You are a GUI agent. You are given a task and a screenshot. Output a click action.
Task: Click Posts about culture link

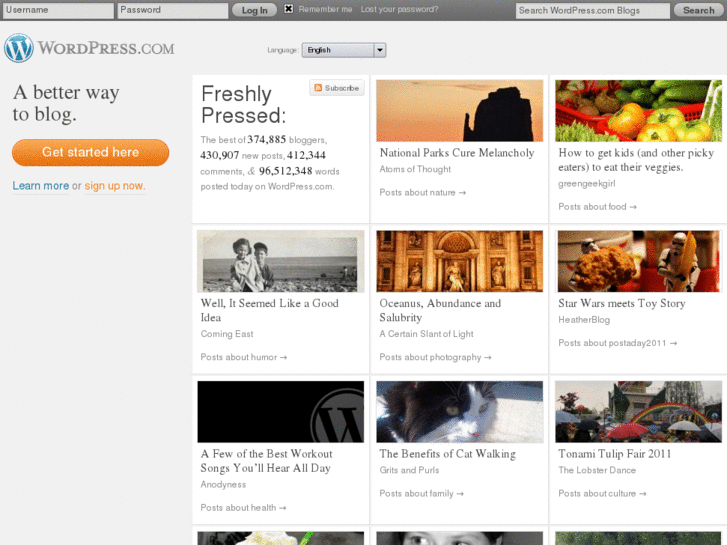[602, 494]
